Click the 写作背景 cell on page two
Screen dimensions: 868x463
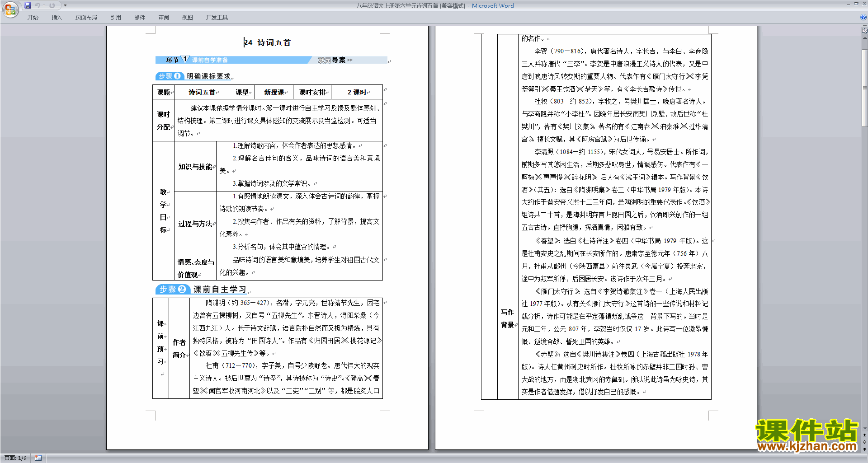508,318
